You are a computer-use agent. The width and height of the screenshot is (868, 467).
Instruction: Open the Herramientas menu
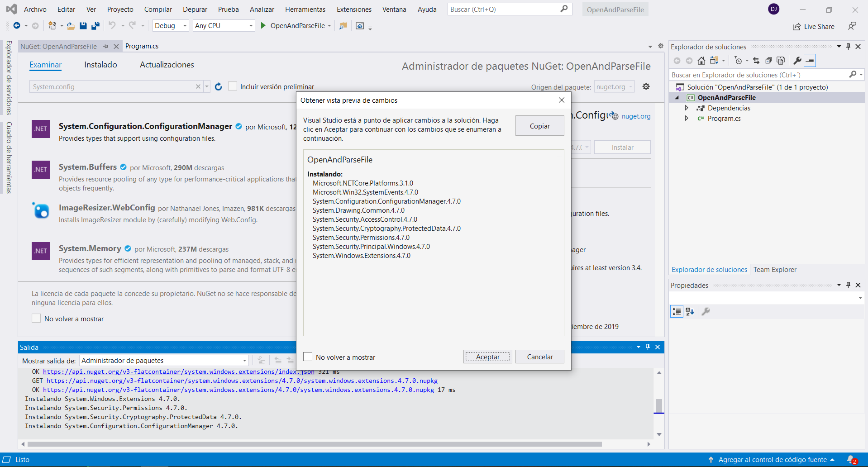click(305, 10)
